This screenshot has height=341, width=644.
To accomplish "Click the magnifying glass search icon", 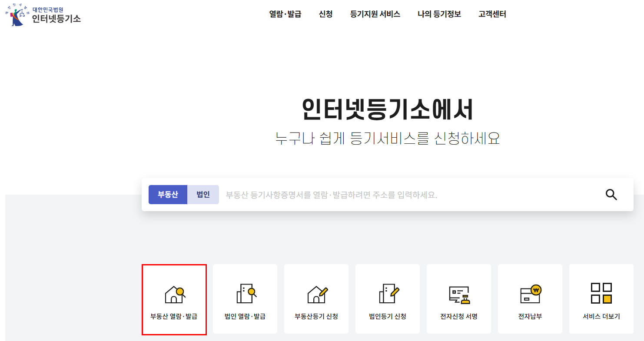I will [x=611, y=195].
